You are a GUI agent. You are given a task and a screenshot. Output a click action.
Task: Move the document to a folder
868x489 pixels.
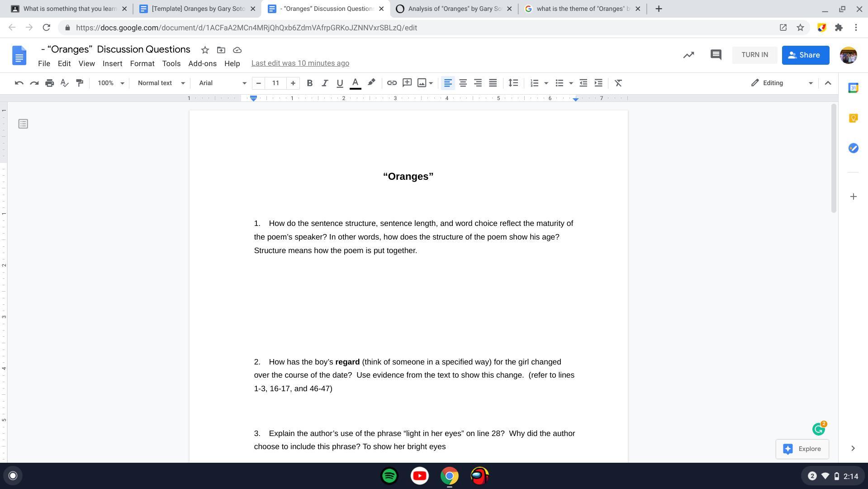coord(221,50)
